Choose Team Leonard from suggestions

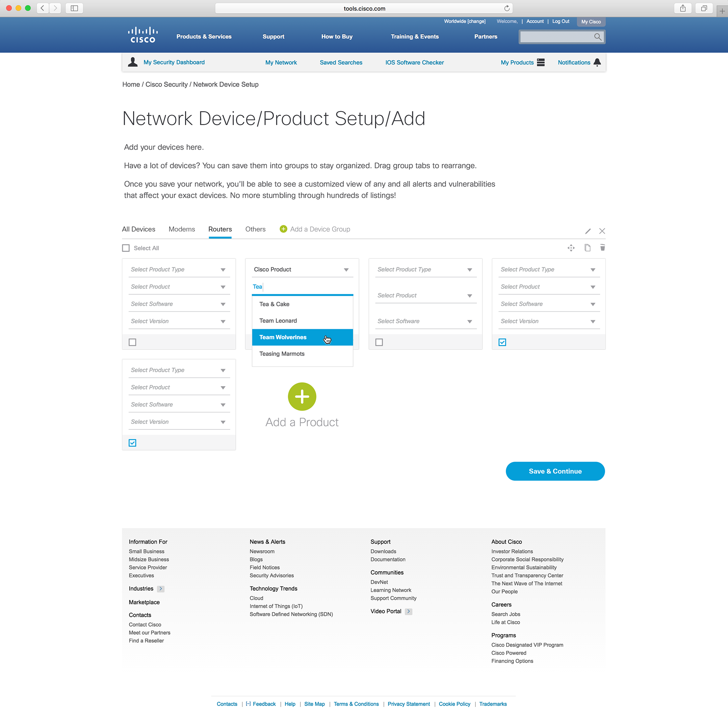pos(303,321)
